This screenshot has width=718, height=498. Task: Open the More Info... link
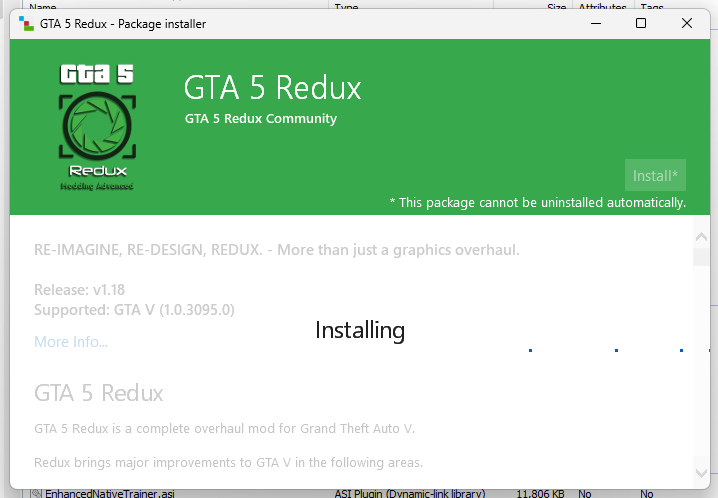pos(71,342)
